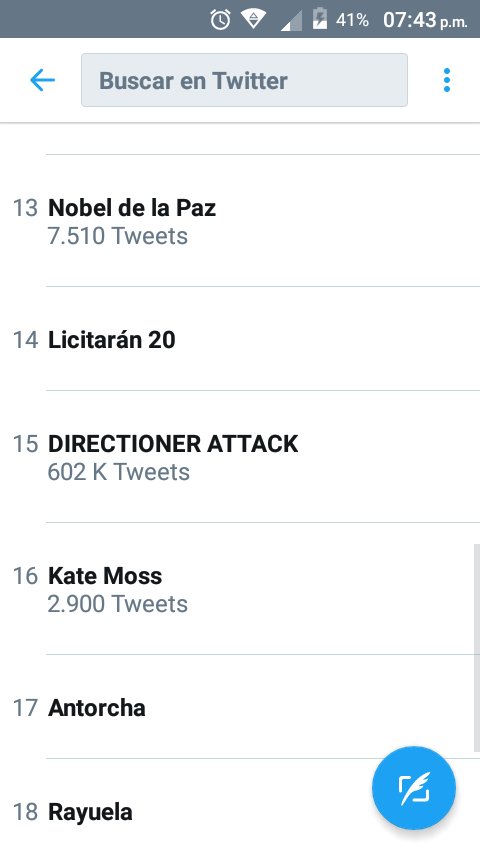Open the three-dot overflow menu
The image size is (480, 854).
[447, 80]
